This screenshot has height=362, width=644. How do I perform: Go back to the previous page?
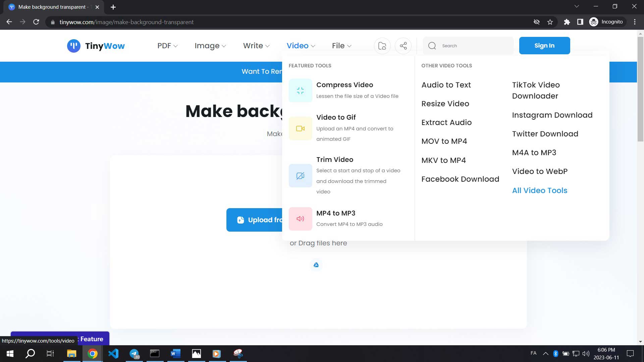(9, 22)
